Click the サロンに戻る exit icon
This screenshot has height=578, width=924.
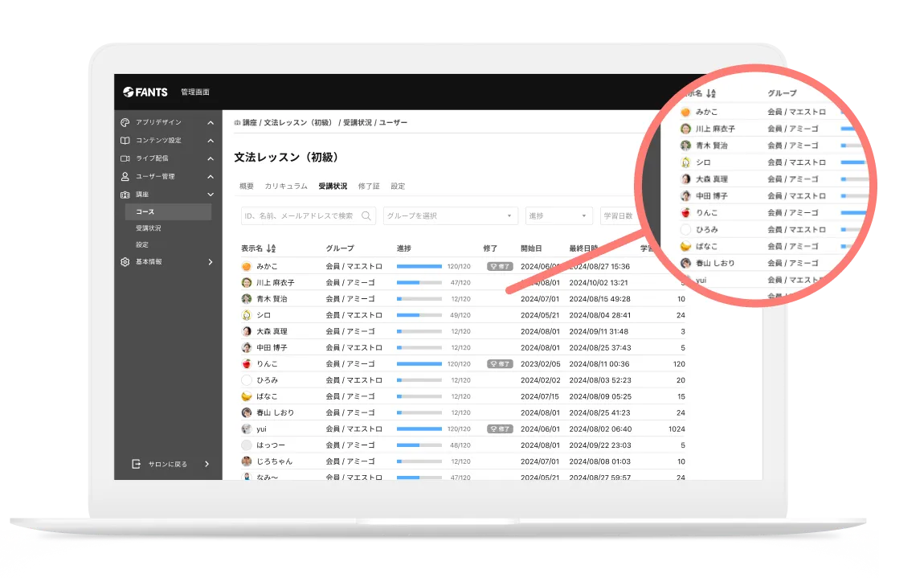point(136,464)
